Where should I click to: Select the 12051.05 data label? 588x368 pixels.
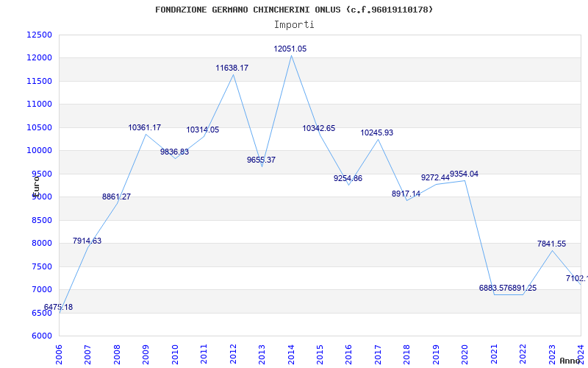[x=290, y=49]
